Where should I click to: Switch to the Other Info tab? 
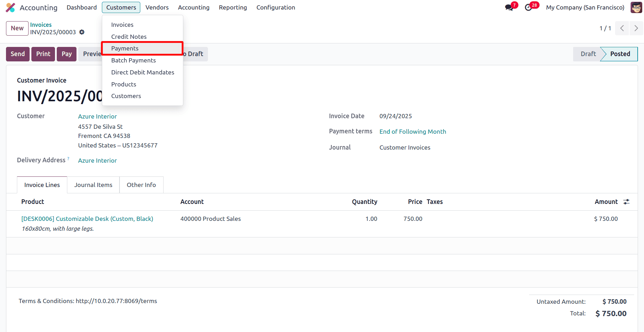(141, 185)
